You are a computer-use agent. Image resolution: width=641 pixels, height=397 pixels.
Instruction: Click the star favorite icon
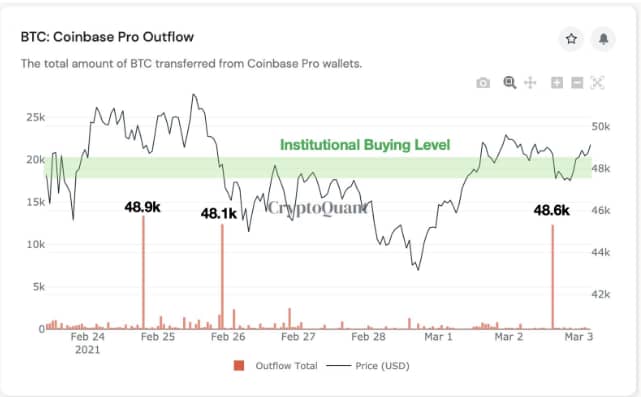click(571, 39)
